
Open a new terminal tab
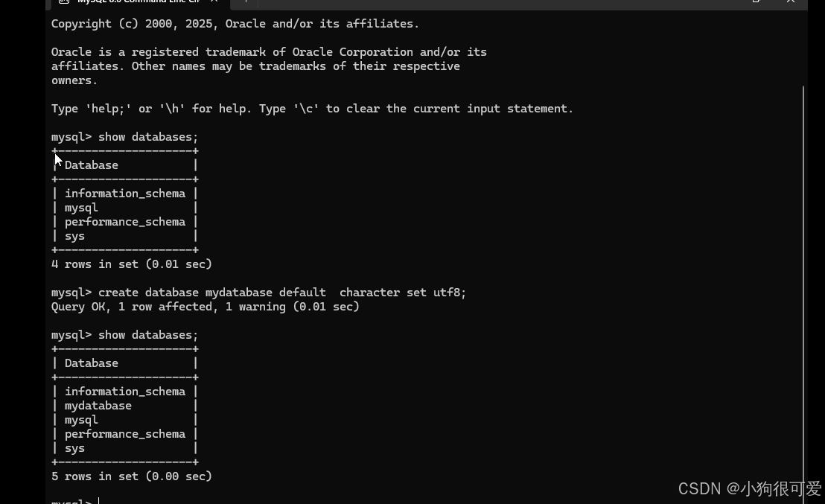pos(245,1)
